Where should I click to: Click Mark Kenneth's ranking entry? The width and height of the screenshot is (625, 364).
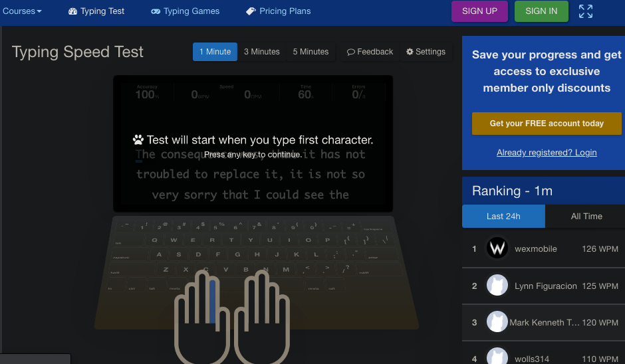pyautogui.click(x=543, y=323)
